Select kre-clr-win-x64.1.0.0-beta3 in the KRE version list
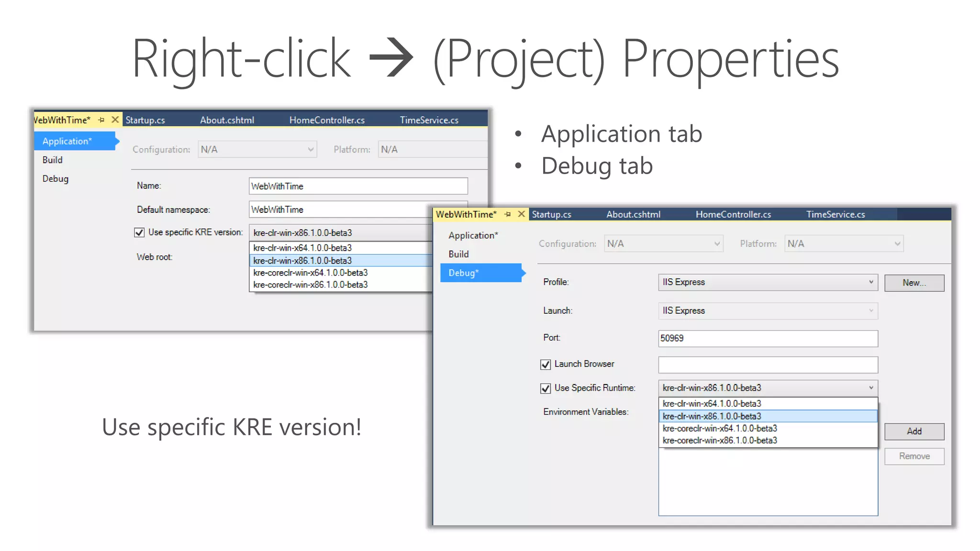Image resolution: width=980 pixels, height=551 pixels. [302, 248]
